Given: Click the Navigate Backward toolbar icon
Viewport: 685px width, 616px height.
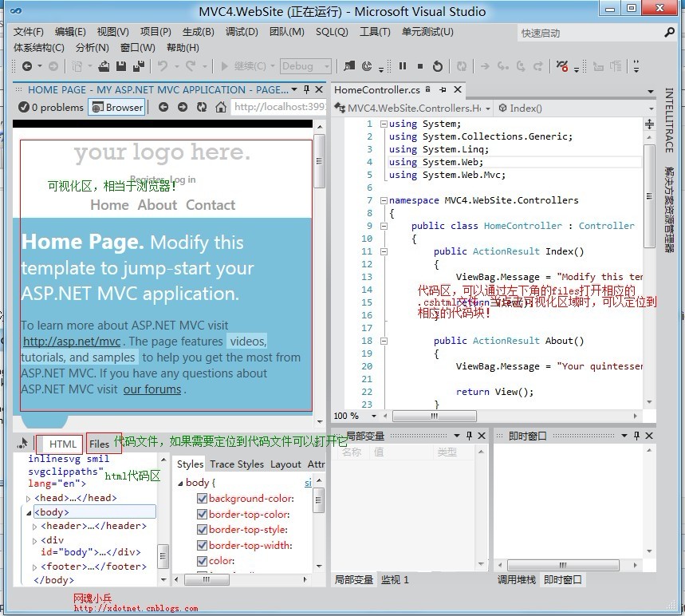Looking at the screenshot, I should click(26, 66).
